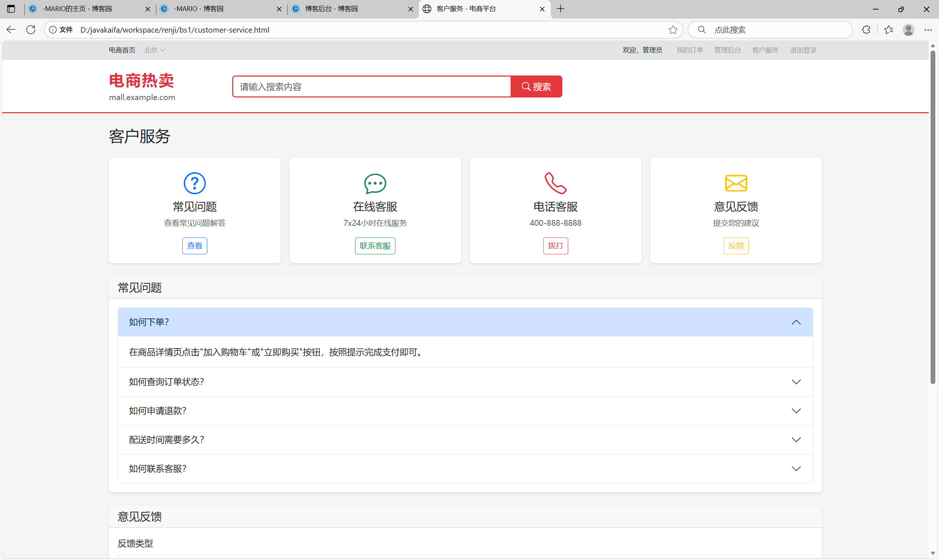The height and width of the screenshot is (560, 939).
Task: Click the yellow envelope feedback icon
Action: [735, 183]
